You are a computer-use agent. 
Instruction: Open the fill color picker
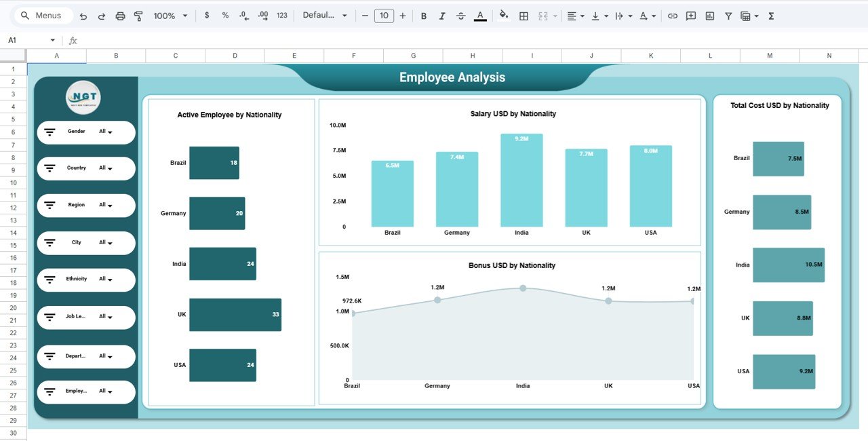pyautogui.click(x=504, y=15)
